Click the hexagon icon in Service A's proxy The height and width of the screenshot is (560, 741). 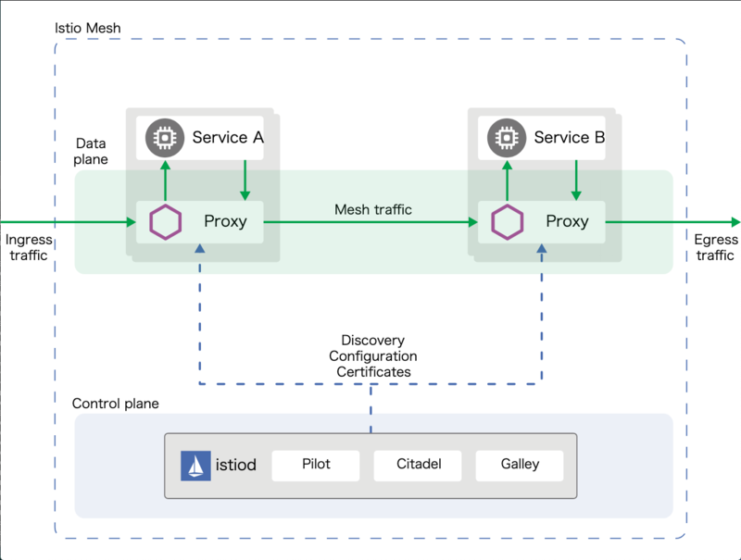[x=166, y=222]
